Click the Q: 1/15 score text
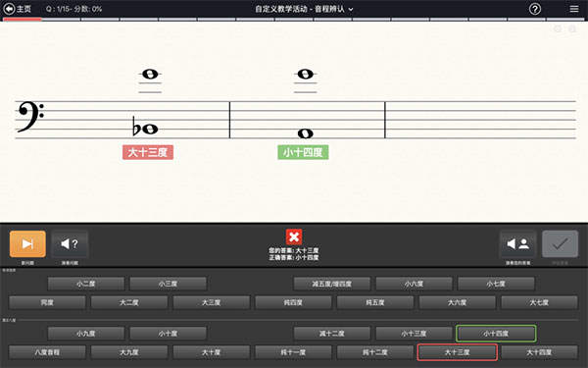 click(x=73, y=9)
